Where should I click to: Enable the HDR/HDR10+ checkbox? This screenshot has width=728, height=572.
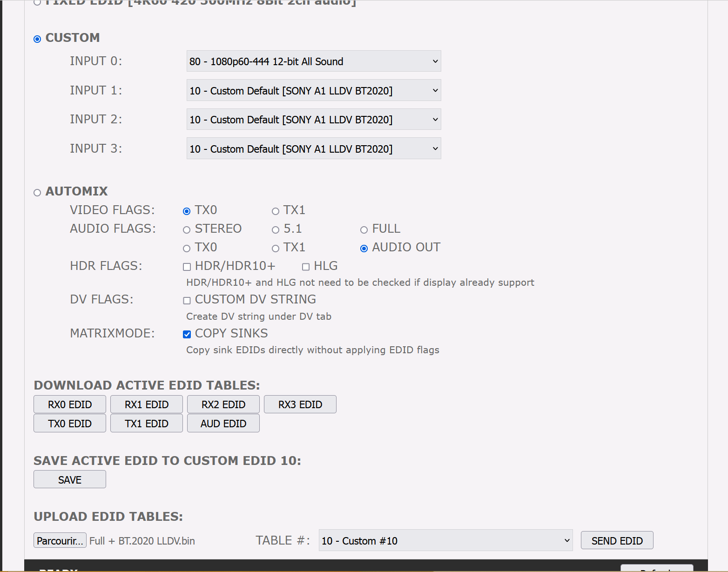point(187,267)
